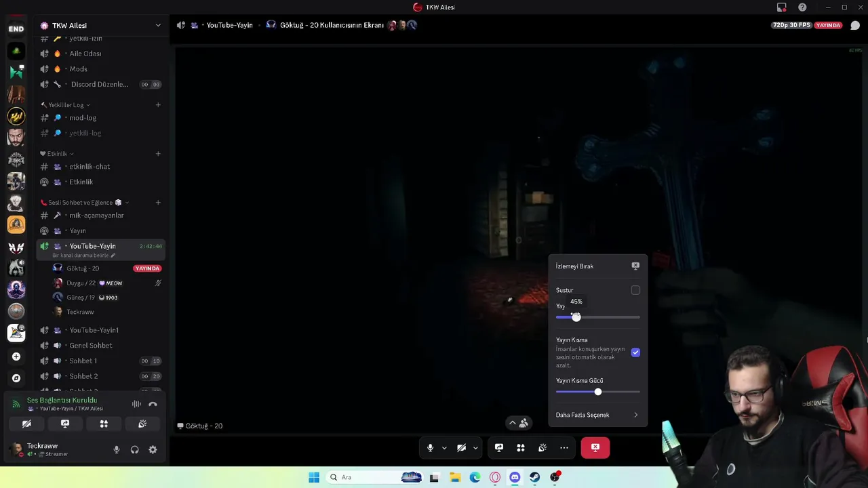The height and width of the screenshot is (488, 868).
Task: Click user Teckraww in voice list
Action: tap(107, 312)
